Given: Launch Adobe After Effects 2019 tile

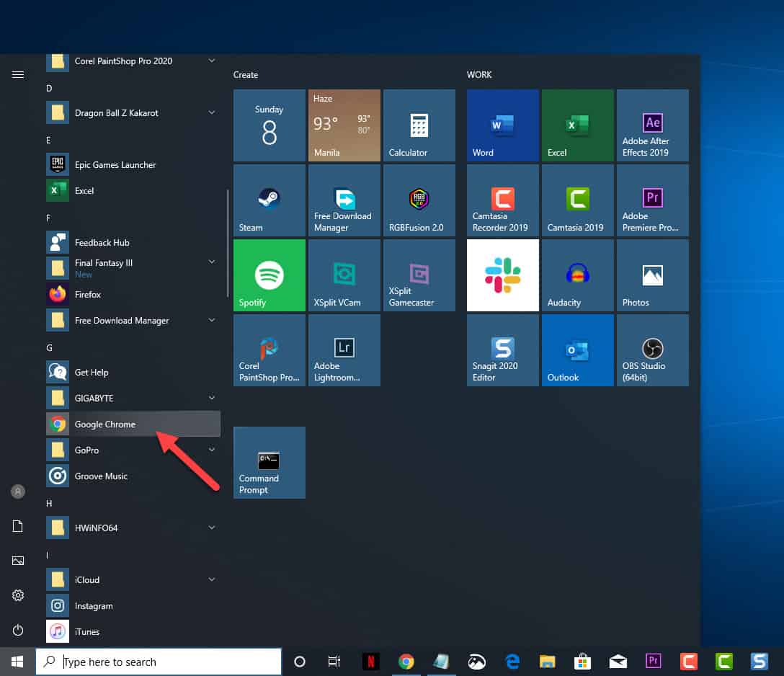Looking at the screenshot, I should (x=653, y=125).
